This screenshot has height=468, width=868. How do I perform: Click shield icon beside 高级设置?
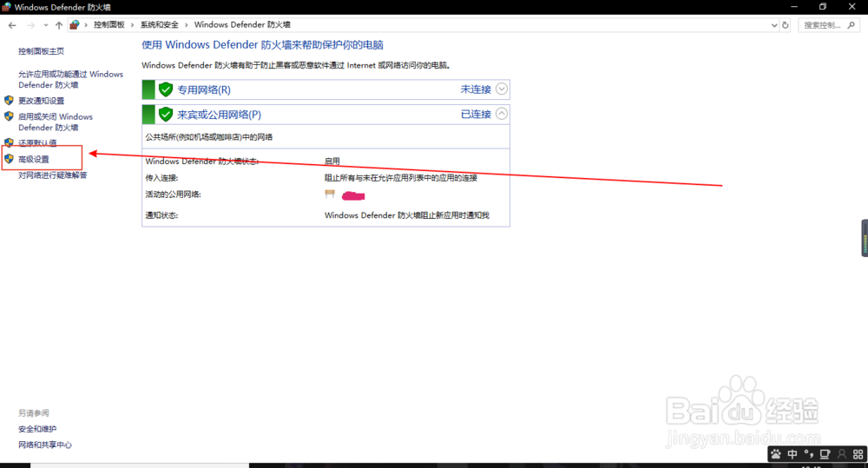[9, 159]
